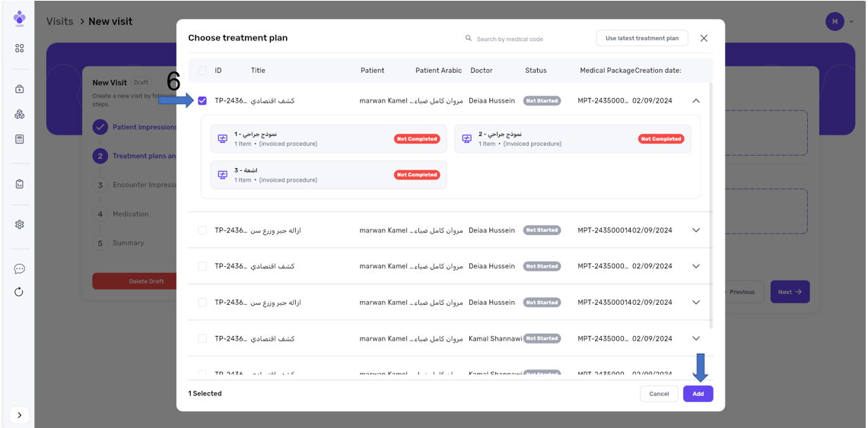868x428 pixels.
Task: Click the search magnifier icon in dialog
Action: (469, 38)
